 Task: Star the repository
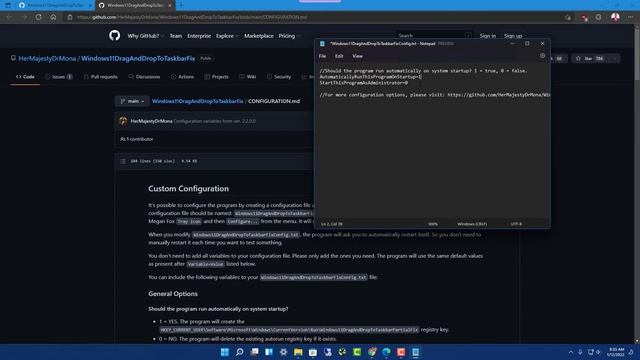pos(590,58)
